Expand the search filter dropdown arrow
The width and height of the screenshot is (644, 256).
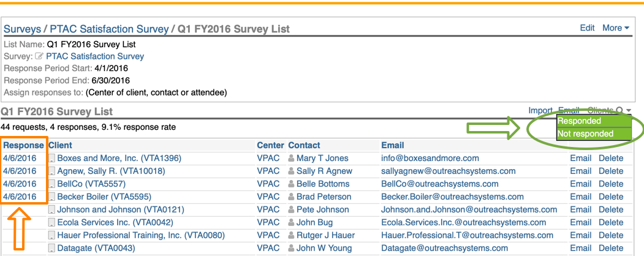tap(628, 111)
